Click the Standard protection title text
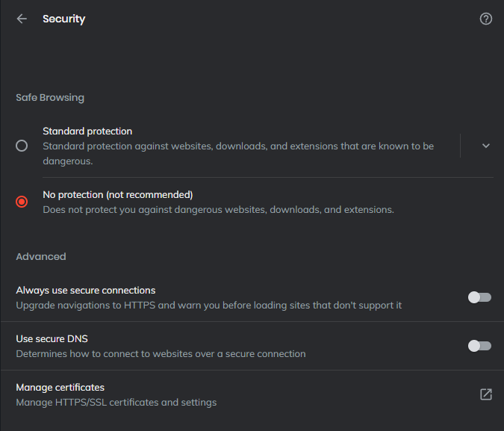 87,131
